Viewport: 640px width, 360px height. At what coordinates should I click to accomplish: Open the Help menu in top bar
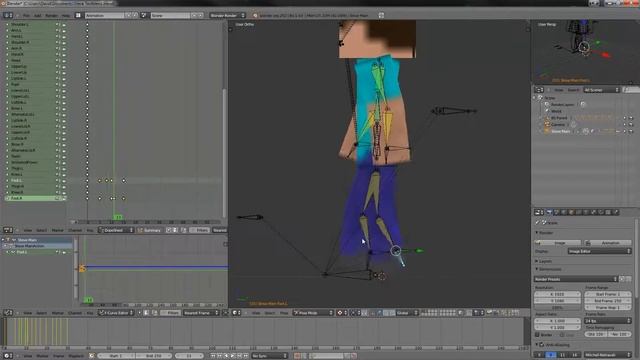click(66, 16)
